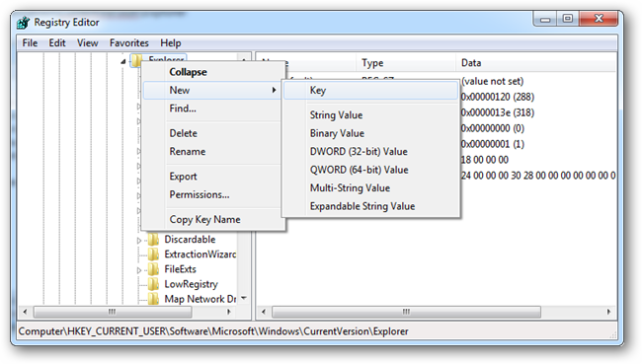Select the Explorer folder icon in tree

(x=136, y=60)
